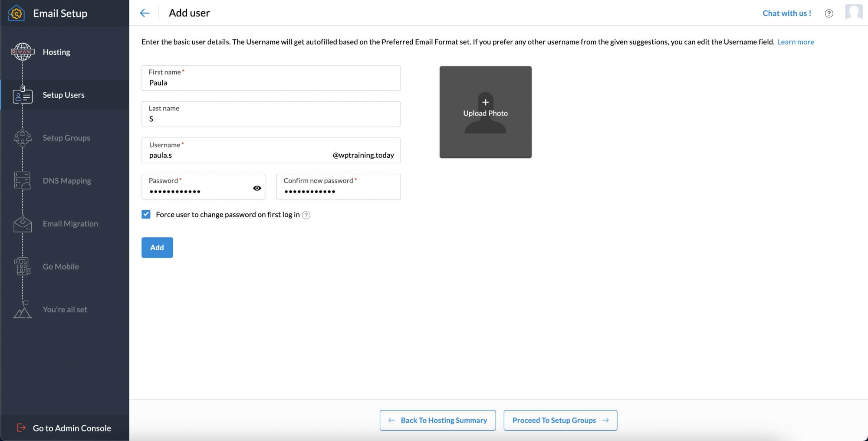Select the You're all set icon
Screen dimensions: 868x441
coord(22,309)
